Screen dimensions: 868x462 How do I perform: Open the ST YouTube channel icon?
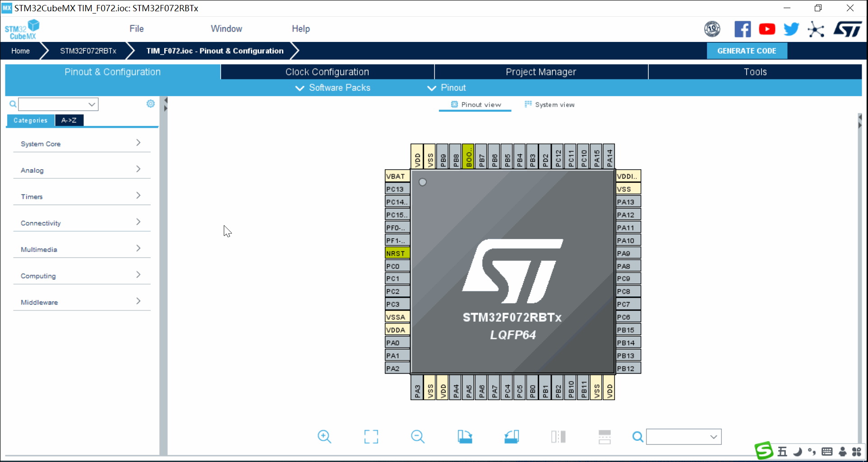tap(766, 28)
